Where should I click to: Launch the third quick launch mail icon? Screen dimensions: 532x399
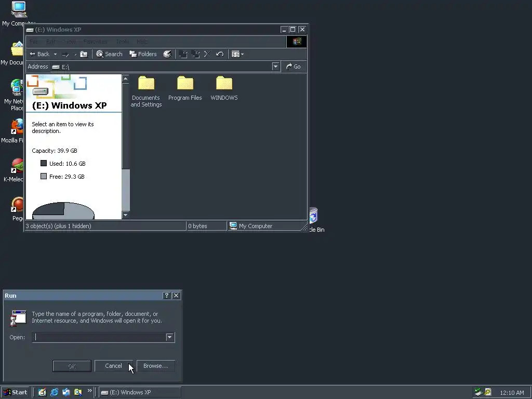click(x=66, y=392)
